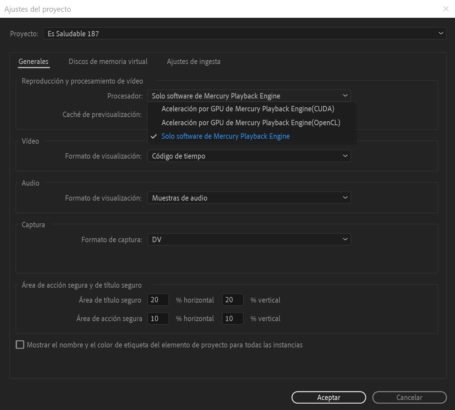This screenshot has height=410, width=455.
Task: Switch to Ajustes de ingesta tab
Action: [193, 61]
